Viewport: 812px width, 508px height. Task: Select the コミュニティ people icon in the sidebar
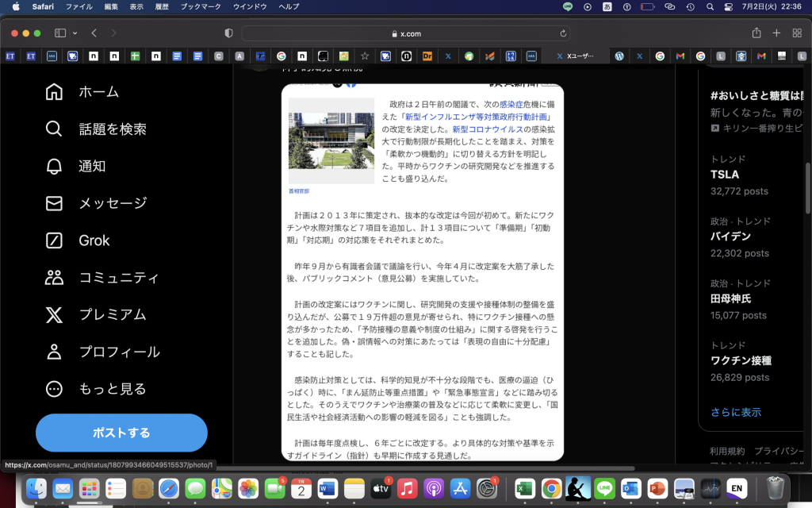pos(54,276)
